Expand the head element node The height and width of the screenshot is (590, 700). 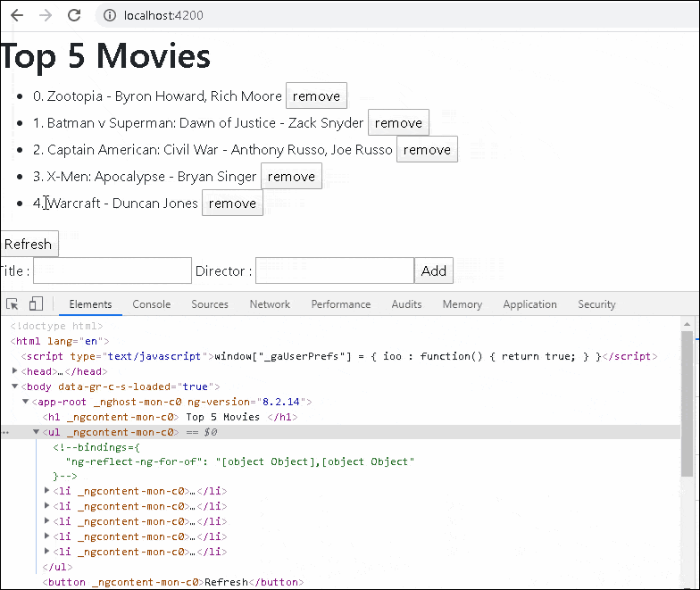coord(15,371)
